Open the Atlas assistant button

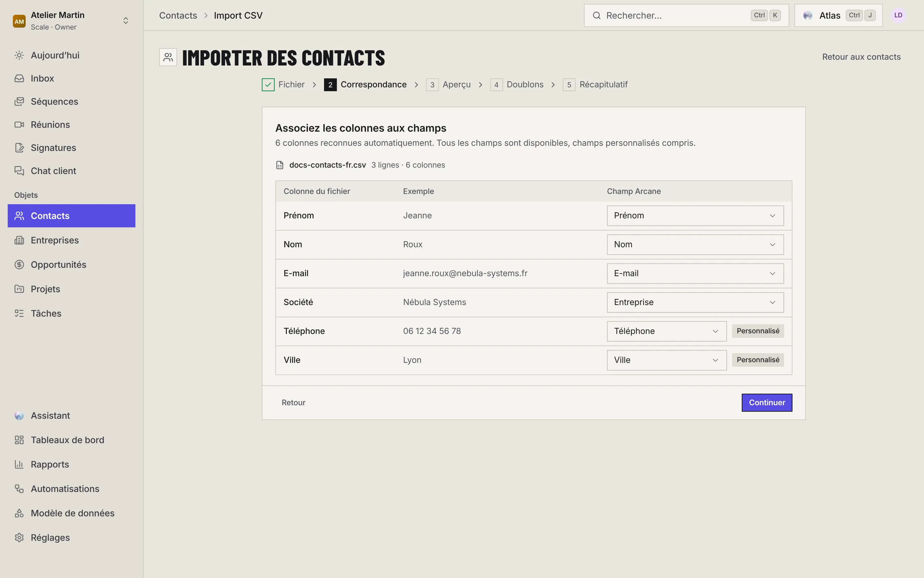coord(838,16)
